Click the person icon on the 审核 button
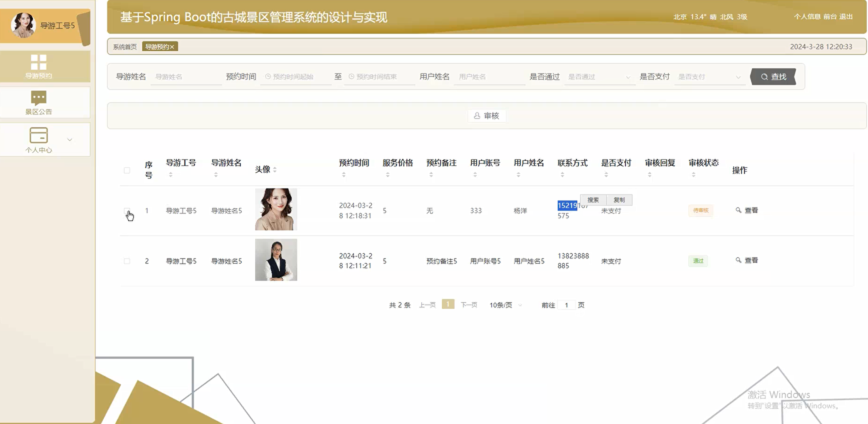Viewport: 868px width, 424px height. point(477,116)
